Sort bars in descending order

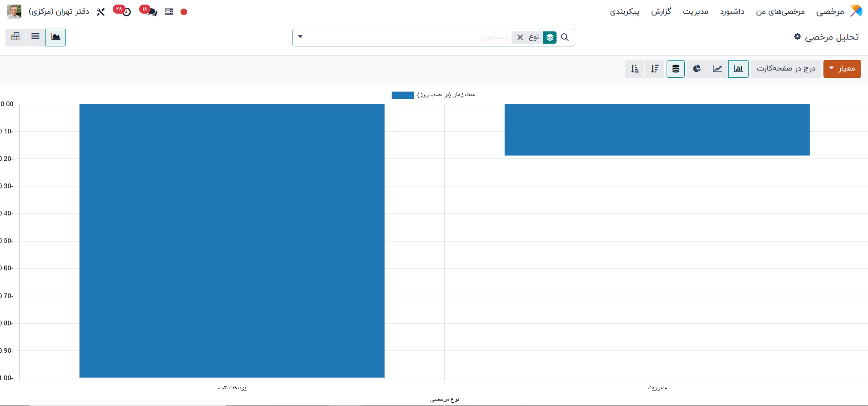pos(655,69)
